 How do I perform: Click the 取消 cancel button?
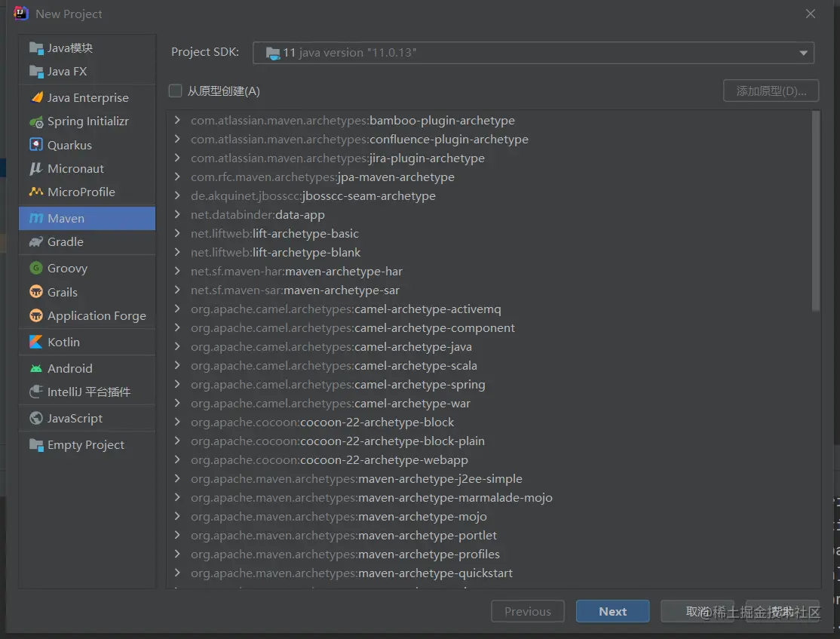[697, 611]
